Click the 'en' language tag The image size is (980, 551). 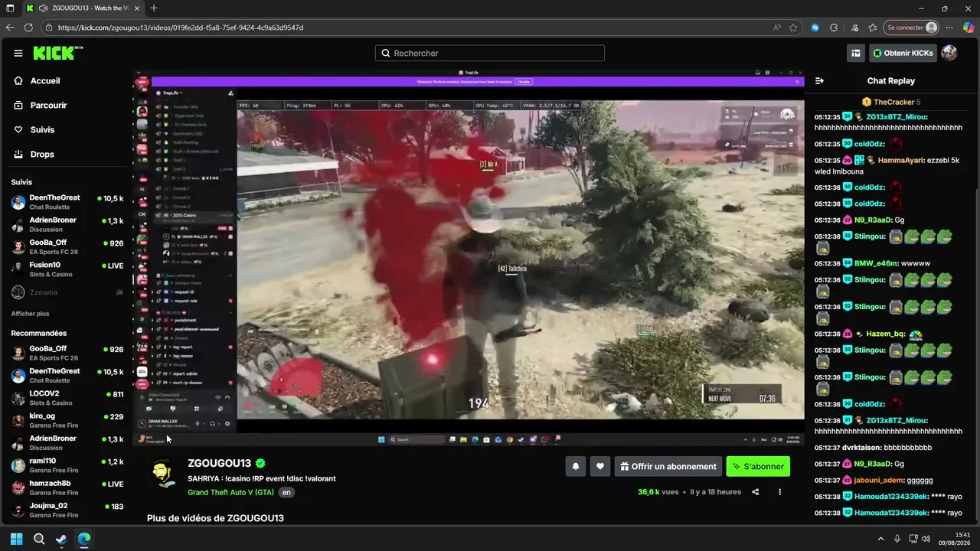coord(286,492)
